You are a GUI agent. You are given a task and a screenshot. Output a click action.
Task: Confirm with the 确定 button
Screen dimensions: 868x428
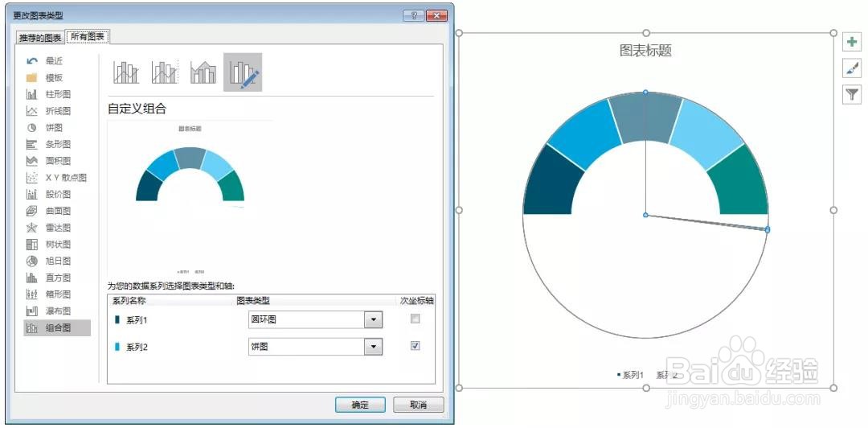pos(360,405)
